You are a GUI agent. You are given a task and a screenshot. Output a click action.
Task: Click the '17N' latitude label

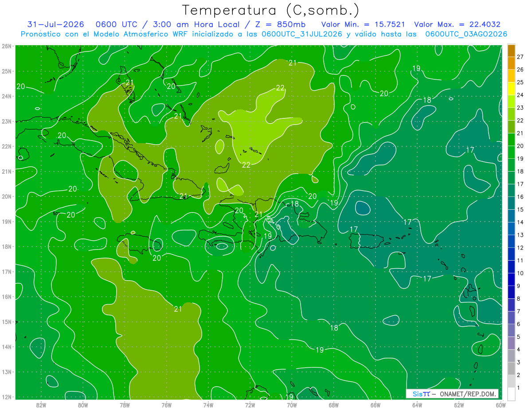(7, 271)
